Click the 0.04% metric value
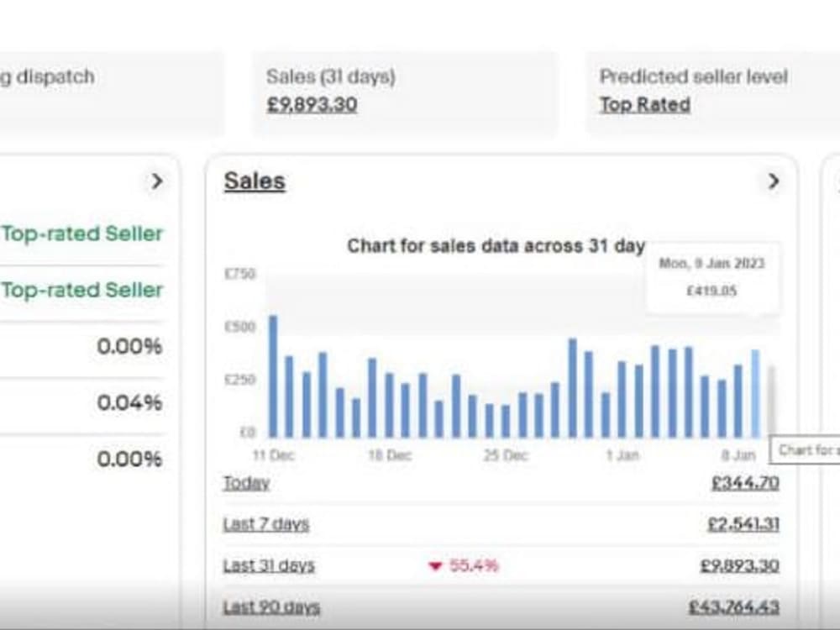The height and width of the screenshot is (630, 840). tap(129, 402)
